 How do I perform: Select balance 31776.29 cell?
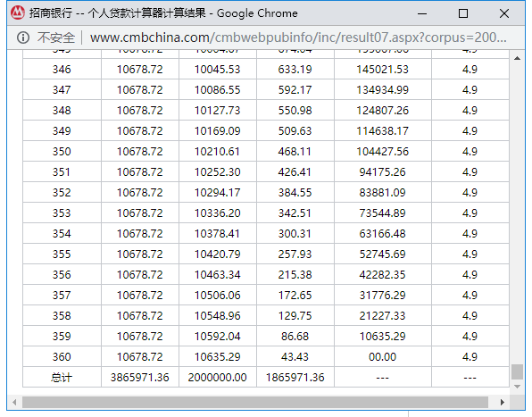point(382,296)
